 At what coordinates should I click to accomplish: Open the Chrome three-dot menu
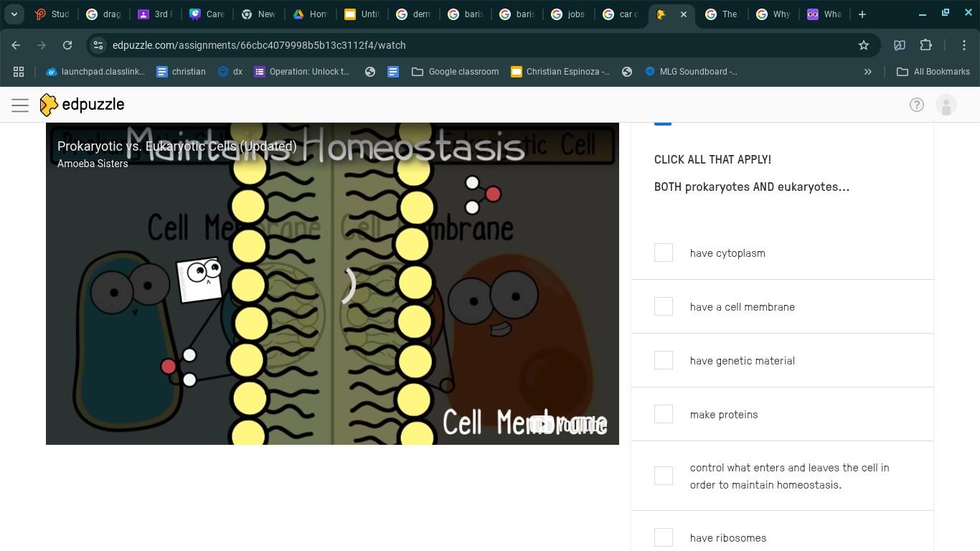[964, 45]
